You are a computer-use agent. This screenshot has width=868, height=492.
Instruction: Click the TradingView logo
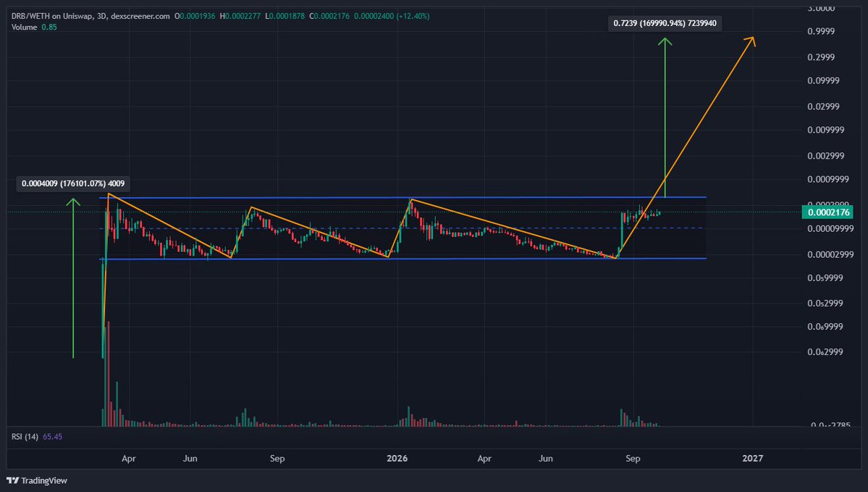click(x=37, y=480)
